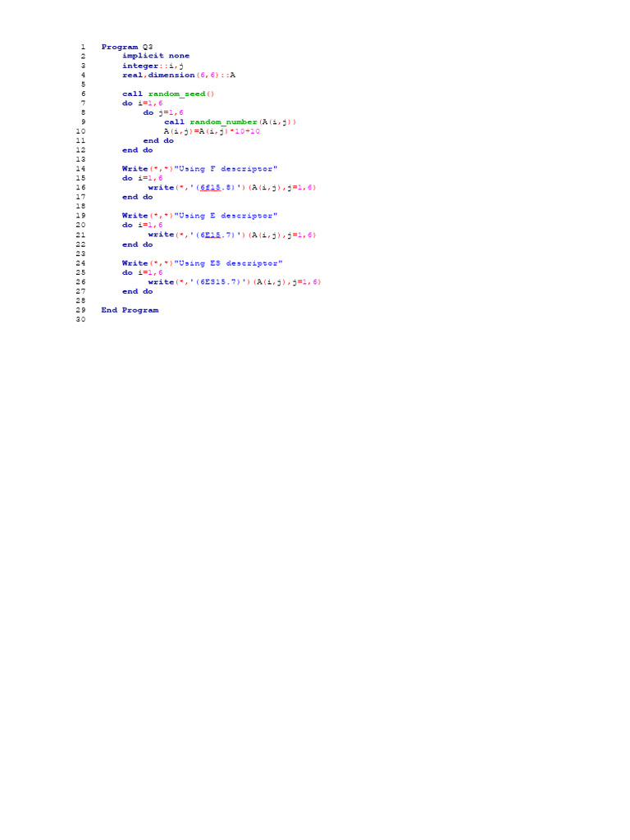The image size is (630, 840).
Task: Click the 'do j=1,6' inner loop line
Action: tap(163, 112)
